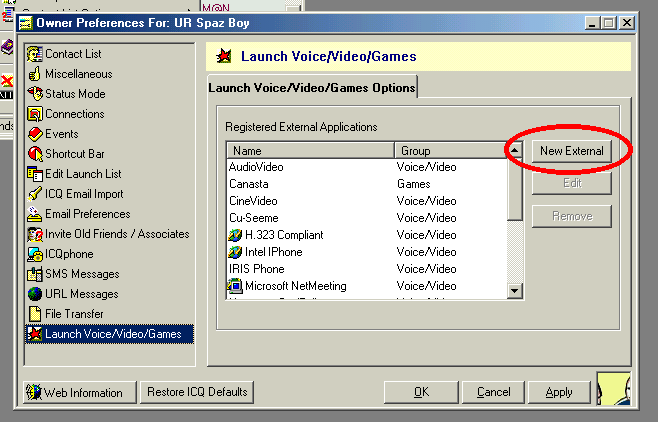Click the list scrollbar down arrow
Image resolution: width=658 pixels, height=422 pixels.
(514, 291)
